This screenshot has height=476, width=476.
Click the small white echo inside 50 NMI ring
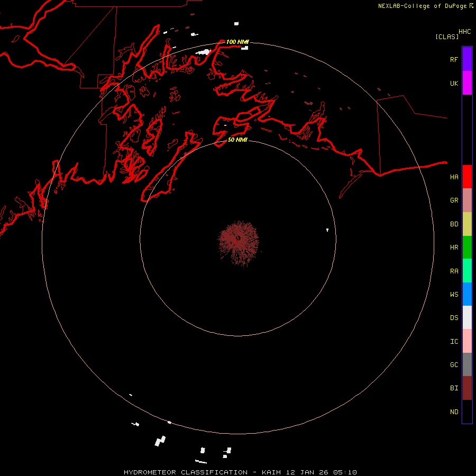click(x=327, y=230)
